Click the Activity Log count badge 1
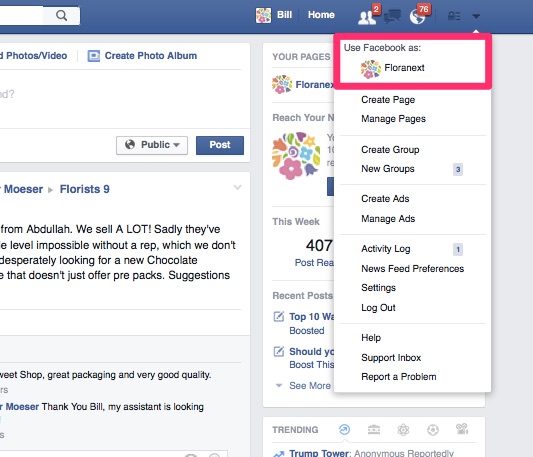 point(458,250)
